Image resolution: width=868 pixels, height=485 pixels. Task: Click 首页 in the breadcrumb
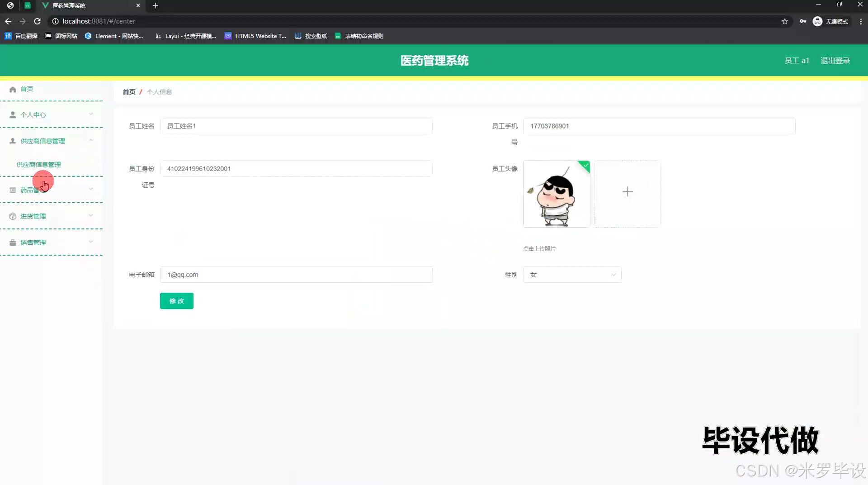[129, 92]
